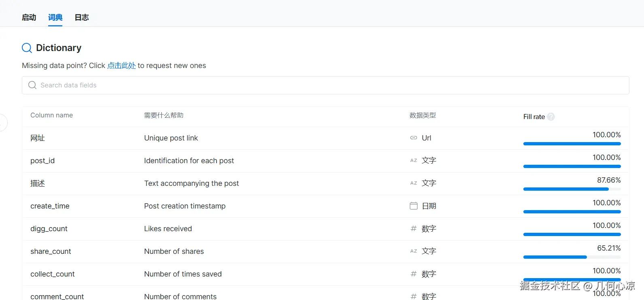Click the 数据类型 column header

click(422, 115)
